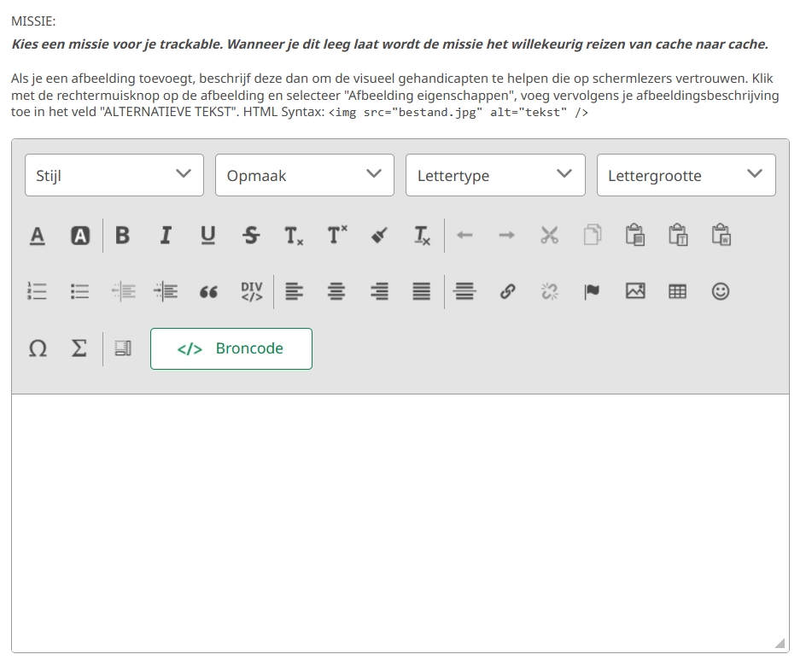Image resolution: width=812 pixels, height=666 pixels.
Task: Switch to Broncode source view
Action: 231,348
